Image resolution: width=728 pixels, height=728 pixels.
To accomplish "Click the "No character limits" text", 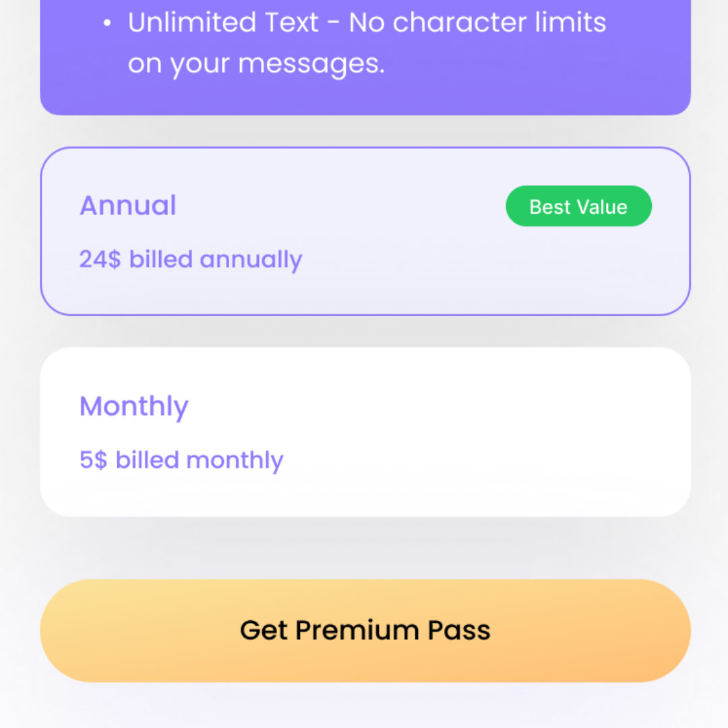I will [477, 23].
